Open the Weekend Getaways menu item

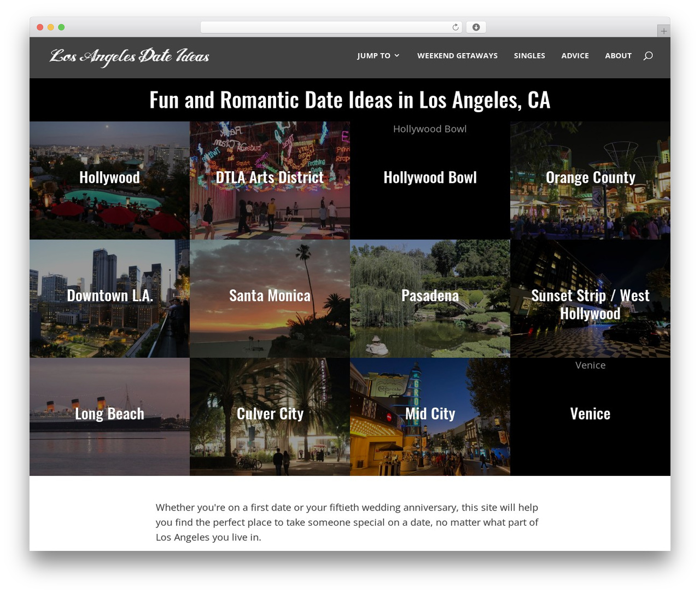click(457, 56)
